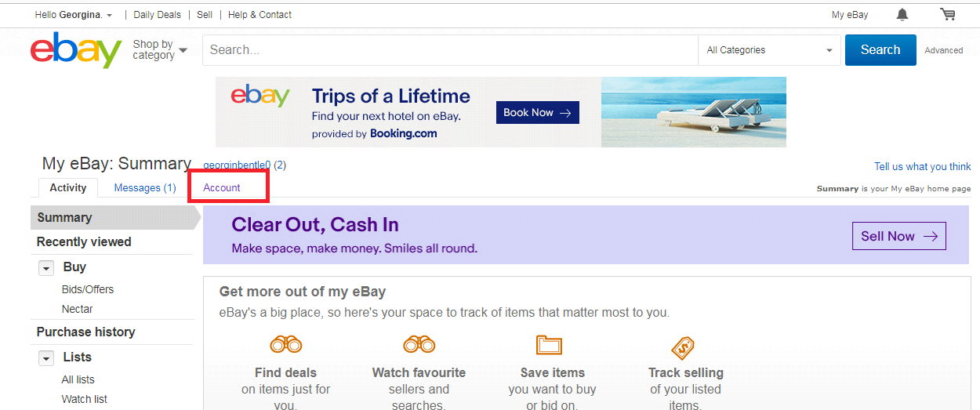Click into the search input field
Image resolution: width=980 pixels, height=410 pixels.
click(x=449, y=50)
